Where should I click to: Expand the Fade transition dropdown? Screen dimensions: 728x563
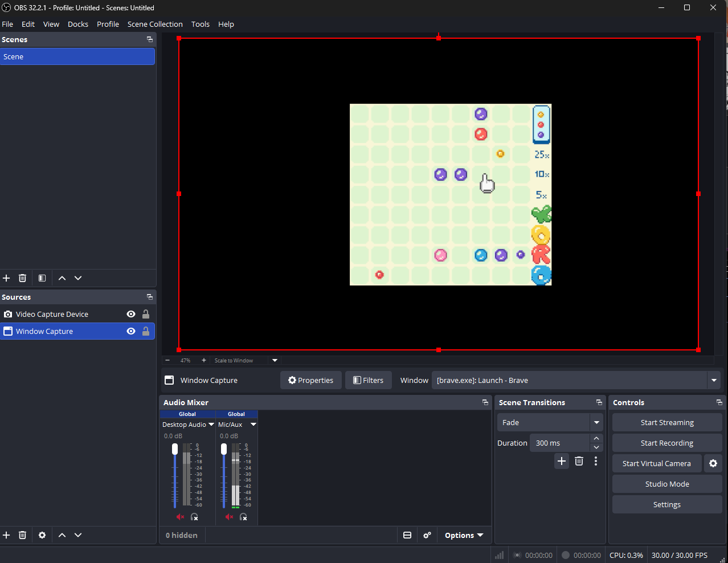596,422
